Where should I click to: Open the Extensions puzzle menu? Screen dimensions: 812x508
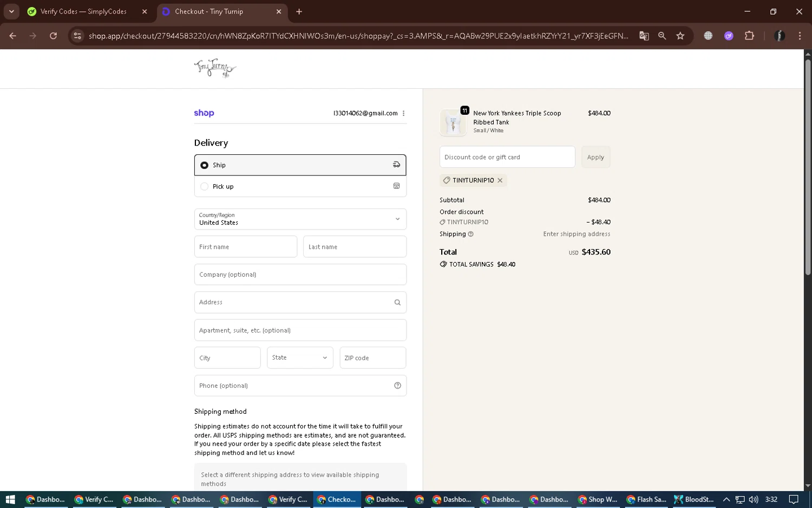[x=749, y=36]
